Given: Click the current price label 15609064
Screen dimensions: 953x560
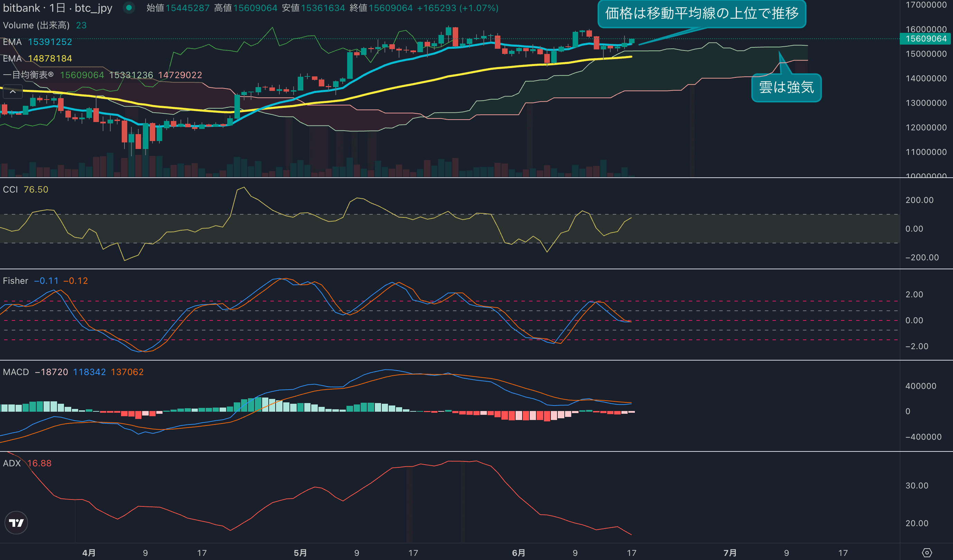Looking at the screenshot, I should click(925, 39).
